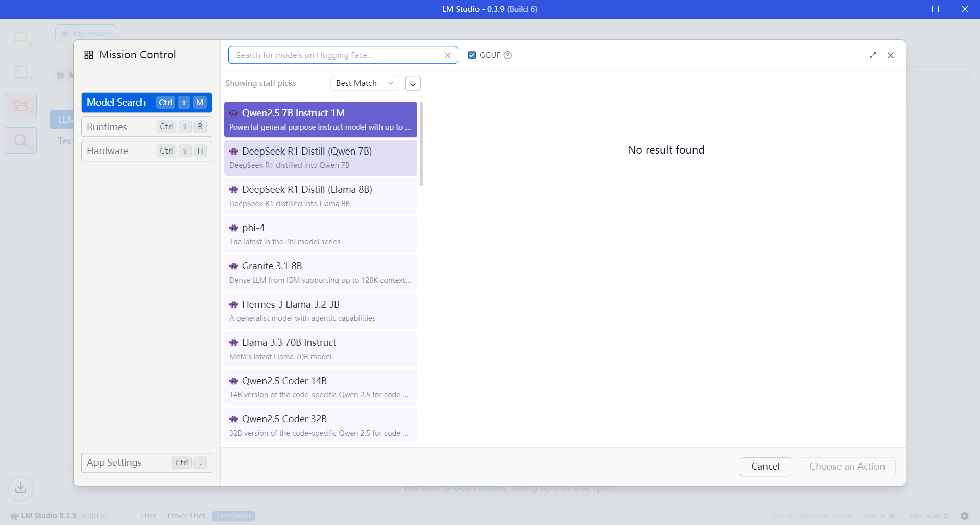Screen dimensions: 980x525
Task: Select Llama 3.3 70B Instruct model
Action: tap(321, 349)
